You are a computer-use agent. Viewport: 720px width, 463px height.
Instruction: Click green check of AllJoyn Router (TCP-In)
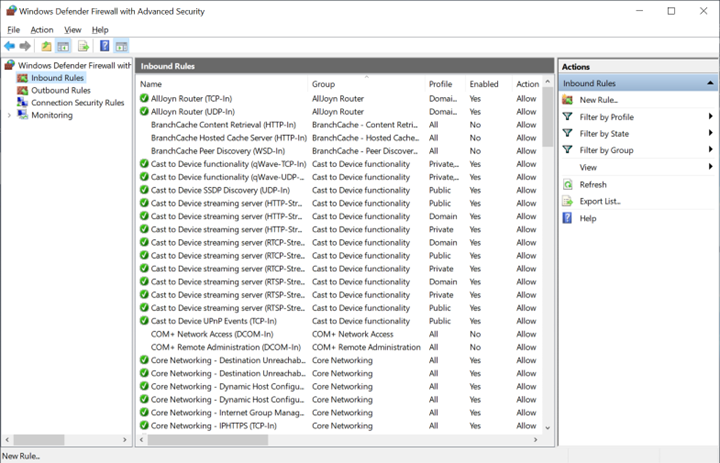pos(144,98)
